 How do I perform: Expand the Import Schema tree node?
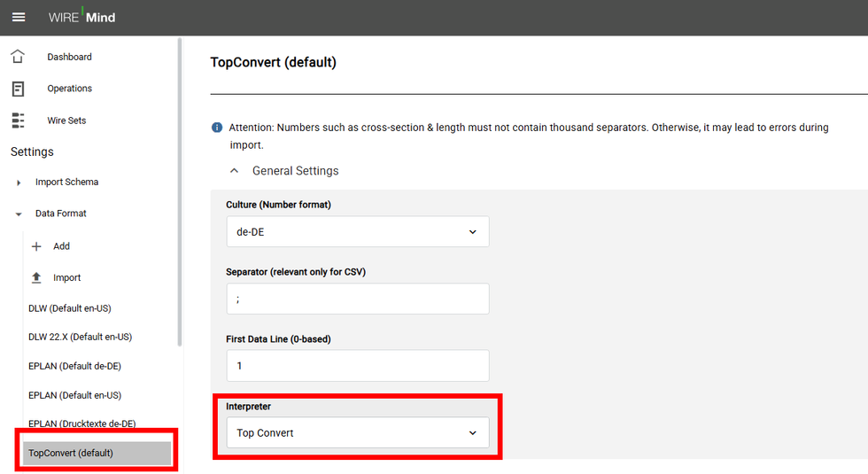click(19, 183)
